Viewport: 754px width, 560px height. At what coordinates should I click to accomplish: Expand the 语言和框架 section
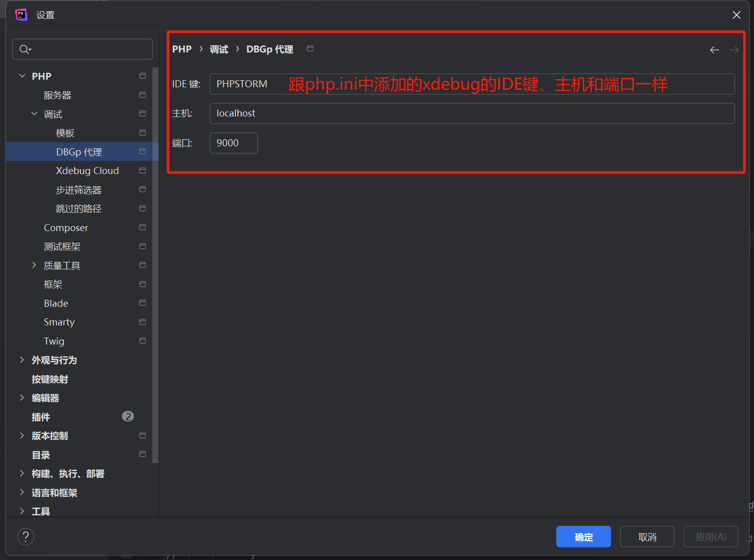(x=22, y=492)
